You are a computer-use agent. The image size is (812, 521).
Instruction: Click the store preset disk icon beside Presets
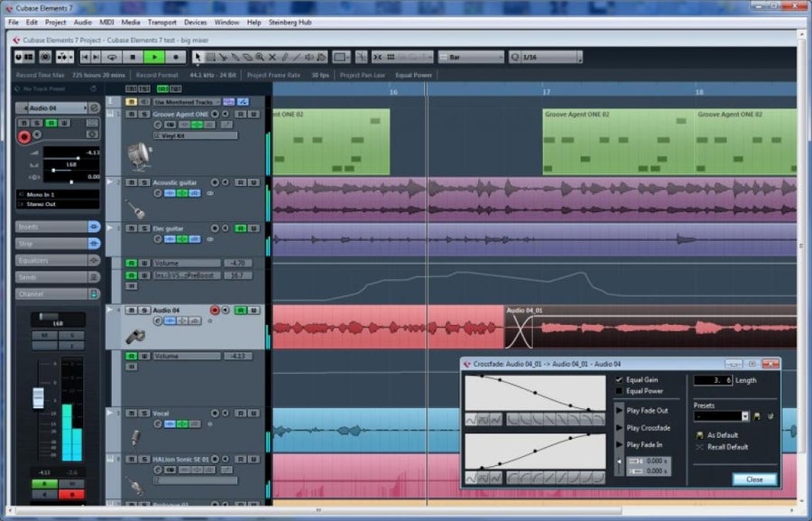pyautogui.click(x=757, y=416)
